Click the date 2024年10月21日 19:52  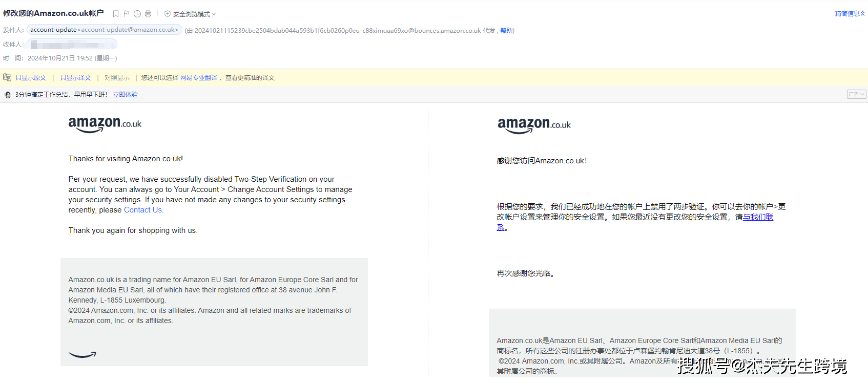point(60,58)
